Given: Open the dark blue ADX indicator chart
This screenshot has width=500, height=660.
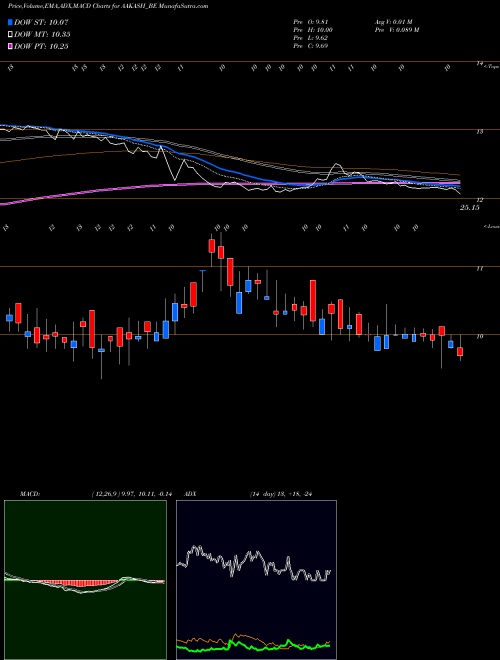Looking at the screenshot, I should pos(256,580).
